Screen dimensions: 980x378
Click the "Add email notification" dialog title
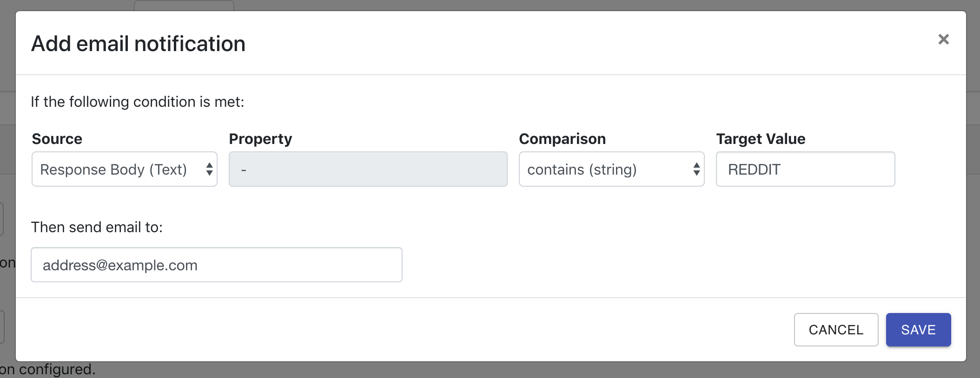(138, 44)
